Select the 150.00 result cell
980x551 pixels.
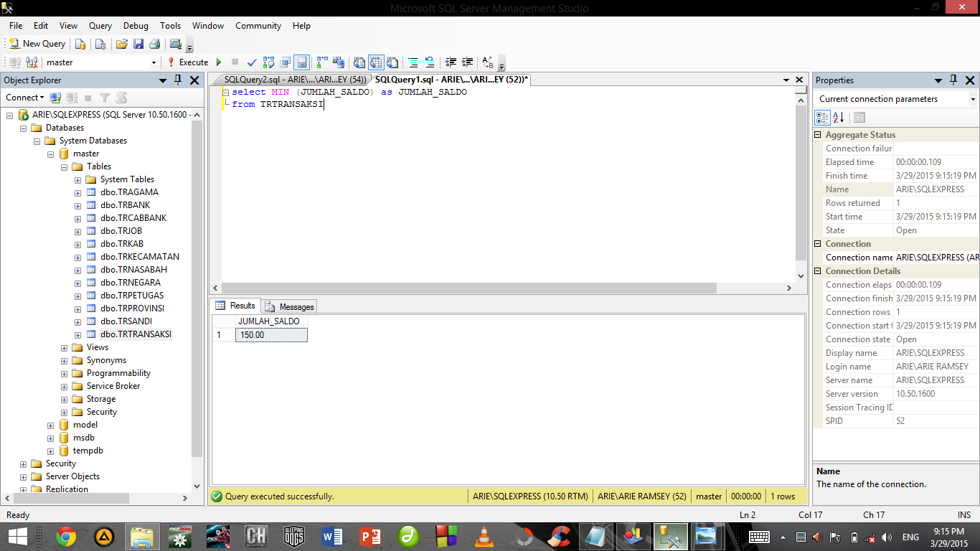tap(271, 335)
